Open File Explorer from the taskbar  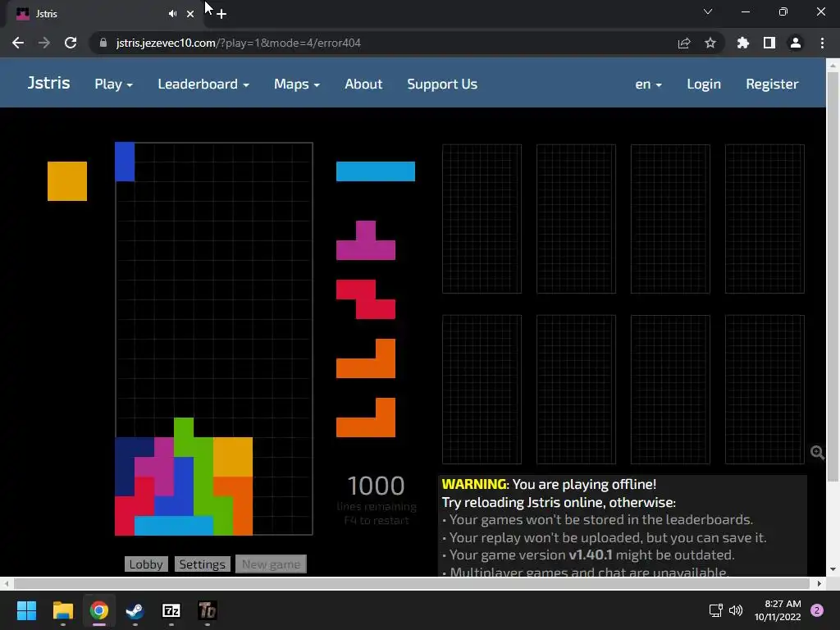pyautogui.click(x=62, y=610)
